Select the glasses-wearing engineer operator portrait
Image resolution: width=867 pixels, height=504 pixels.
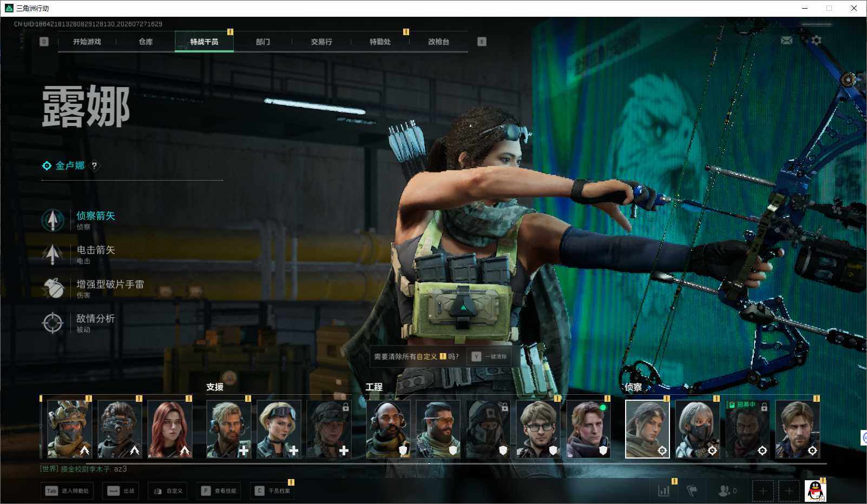pyautogui.click(x=538, y=429)
